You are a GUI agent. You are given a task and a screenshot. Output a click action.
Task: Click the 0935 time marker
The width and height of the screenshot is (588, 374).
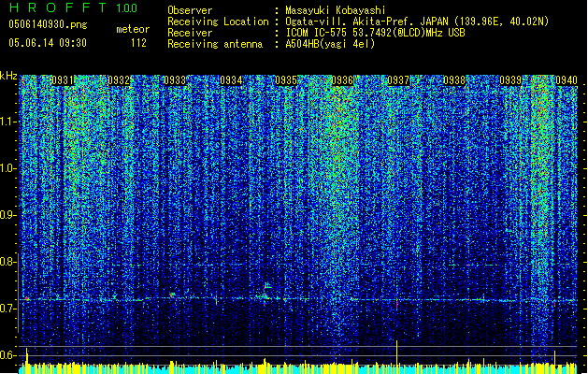[x=286, y=80]
